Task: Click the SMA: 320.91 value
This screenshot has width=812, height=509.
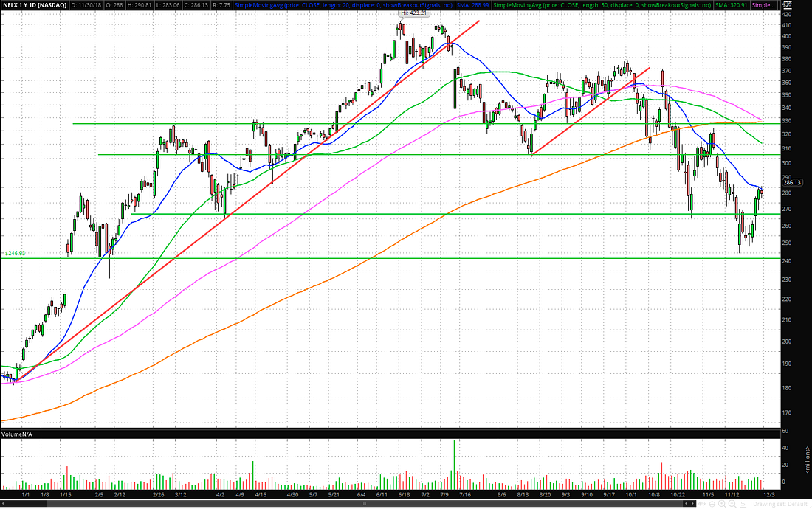Action: point(732,4)
